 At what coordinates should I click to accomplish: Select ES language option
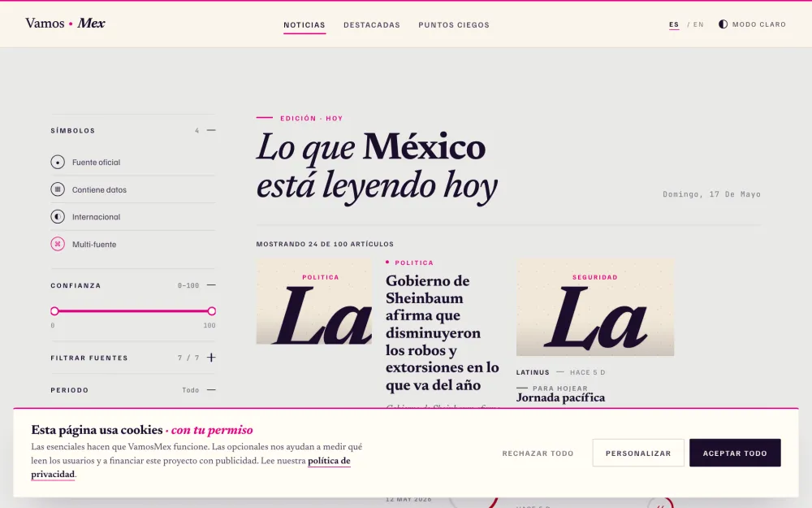(x=674, y=24)
